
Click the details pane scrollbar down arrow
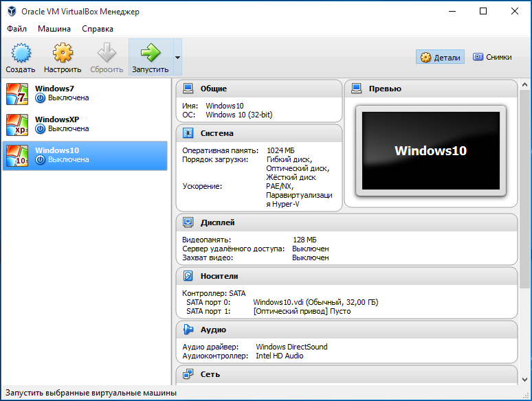[x=524, y=379]
